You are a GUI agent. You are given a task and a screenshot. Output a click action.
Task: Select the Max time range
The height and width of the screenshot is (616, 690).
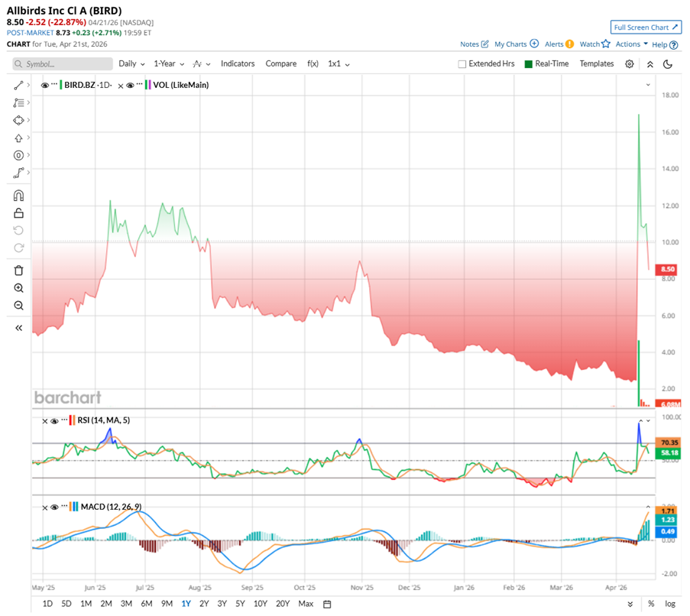[x=306, y=604]
